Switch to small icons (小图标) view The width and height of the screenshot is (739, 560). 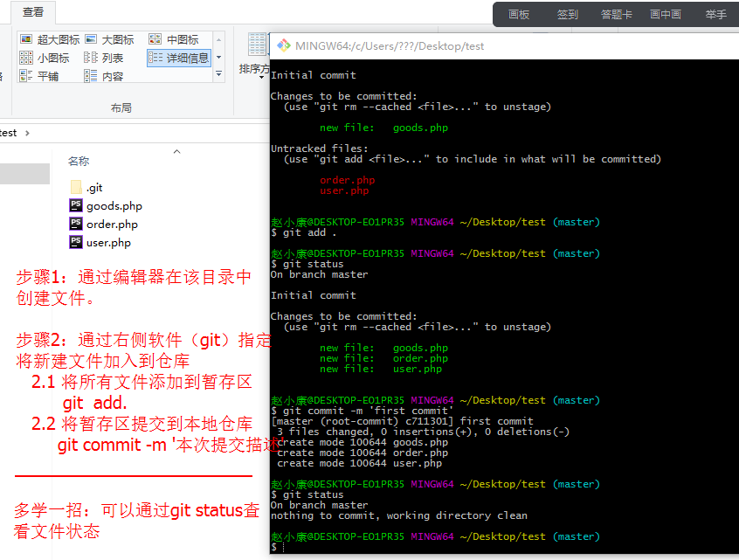click(x=45, y=58)
